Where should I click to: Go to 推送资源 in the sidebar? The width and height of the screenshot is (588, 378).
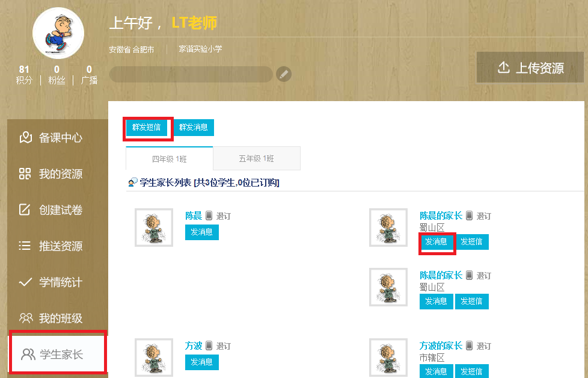click(51, 246)
